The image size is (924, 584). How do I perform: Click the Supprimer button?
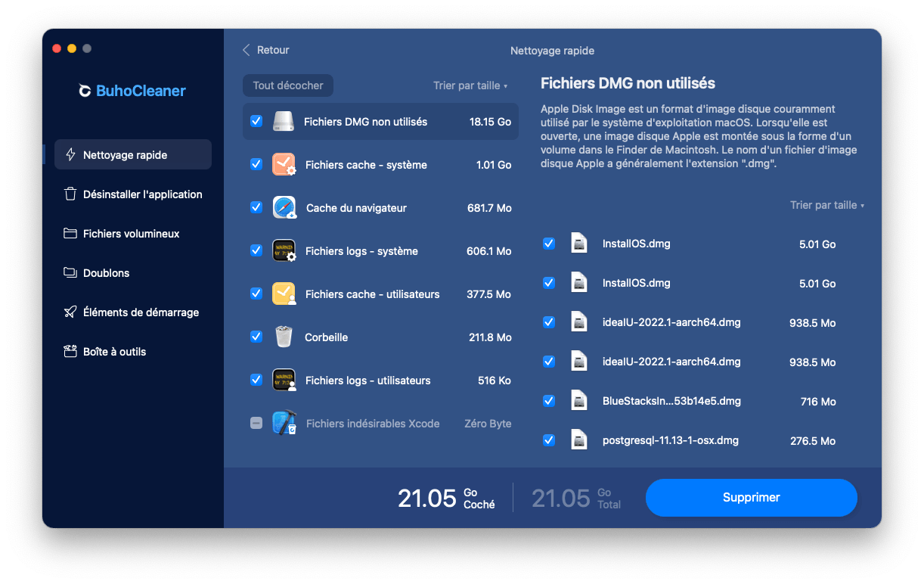point(751,497)
